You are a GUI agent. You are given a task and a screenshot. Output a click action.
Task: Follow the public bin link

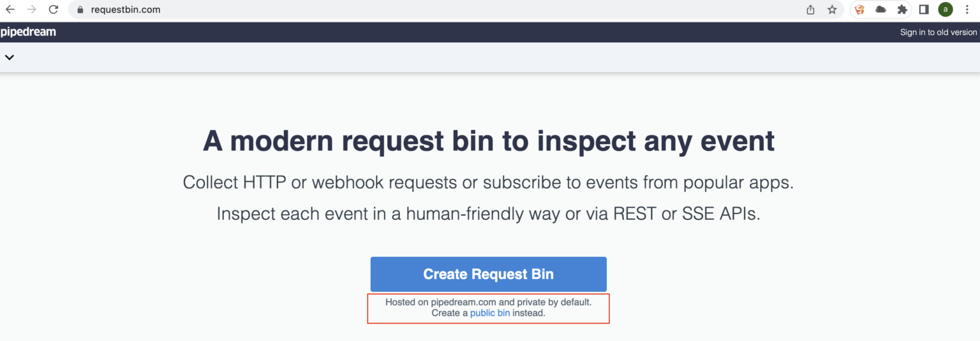[x=489, y=313]
